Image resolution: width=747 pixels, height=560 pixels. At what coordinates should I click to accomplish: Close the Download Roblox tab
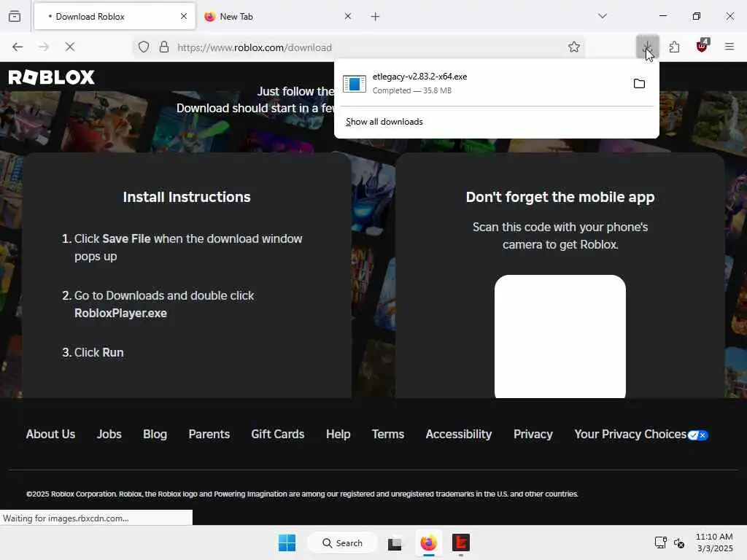point(183,16)
